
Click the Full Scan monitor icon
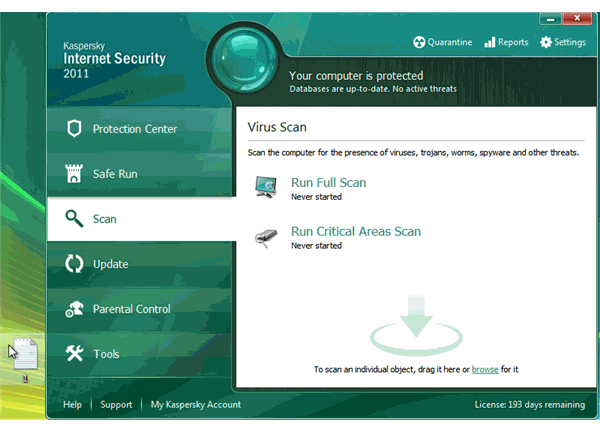pos(266,187)
